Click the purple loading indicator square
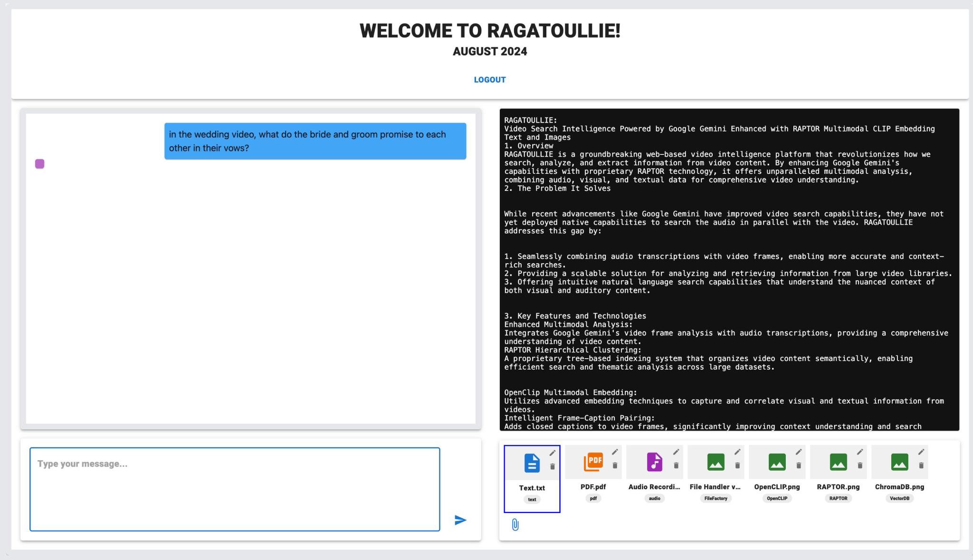The height and width of the screenshot is (560, 973). coord(40,164)
